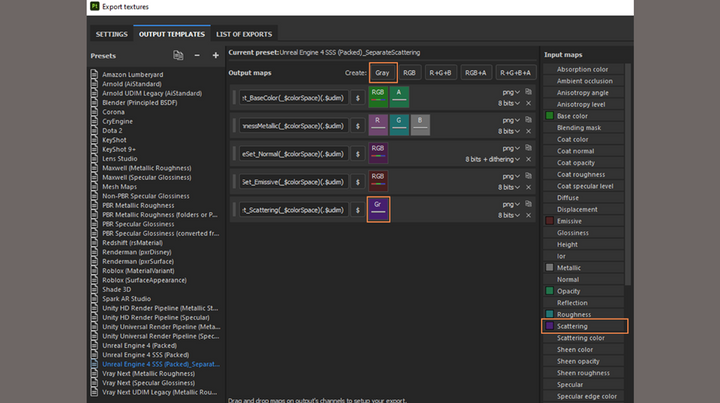Switch to the Settings tab
This screenshot has height=403, width=720.
pyautogui.click(x=112, y=34)
